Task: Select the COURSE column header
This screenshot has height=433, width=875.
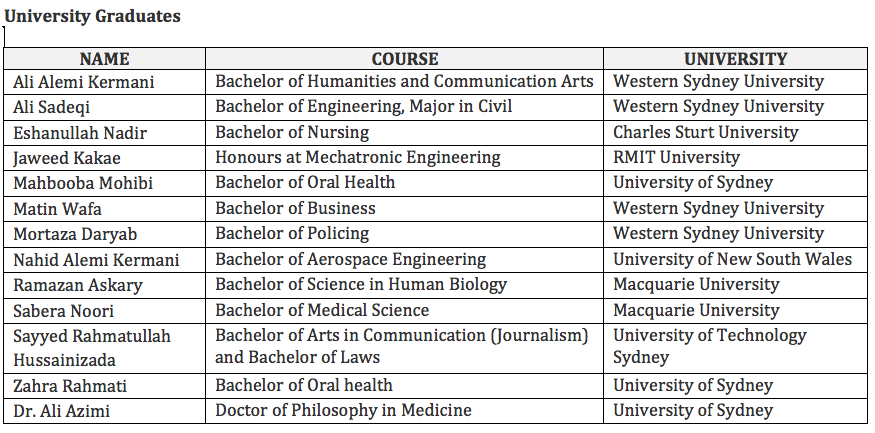Action: click(405, 59)
